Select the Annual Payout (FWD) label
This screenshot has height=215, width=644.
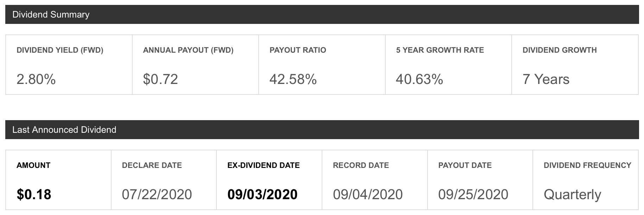pos(188,50)
